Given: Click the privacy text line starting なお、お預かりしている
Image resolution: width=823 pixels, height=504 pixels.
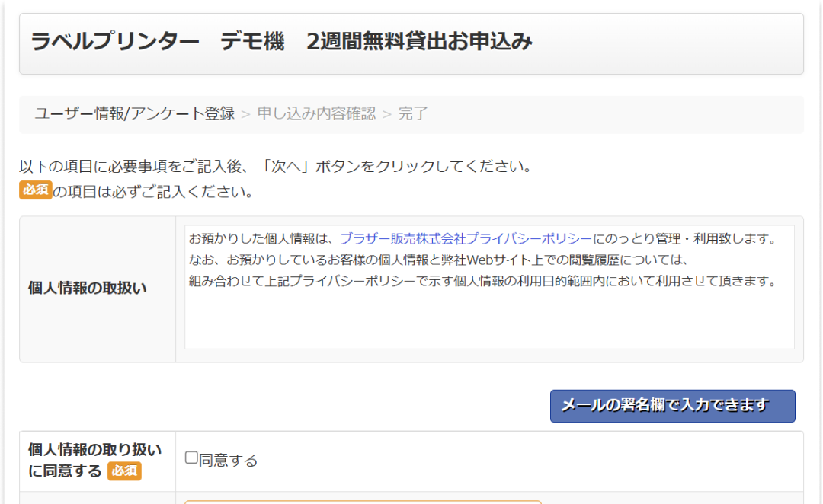Looking at the screenshot, I should click(438, 260).
